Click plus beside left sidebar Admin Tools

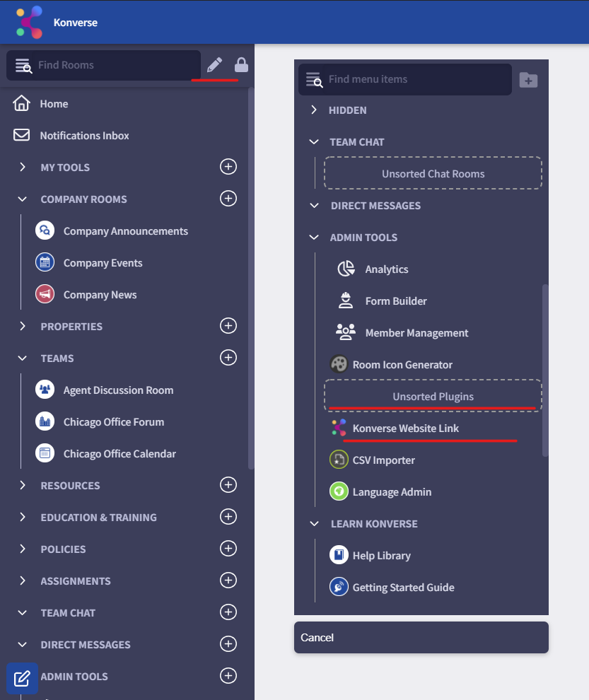228,675
